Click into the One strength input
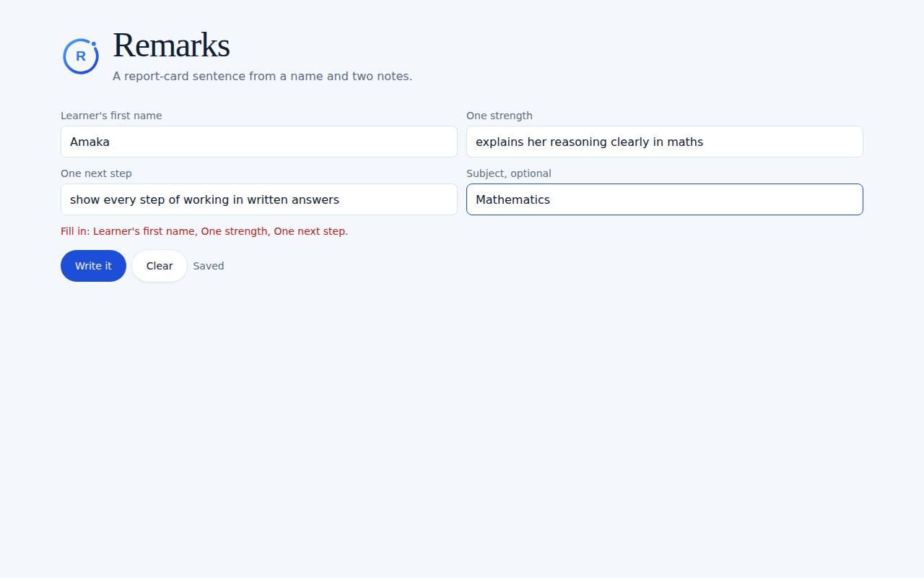 point(665,142)
